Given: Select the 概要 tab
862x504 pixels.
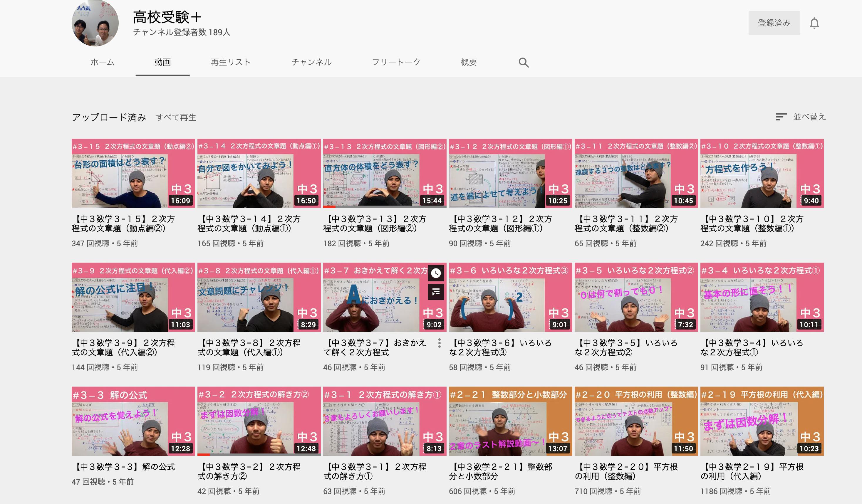Looking at the screenshot, I should point(468,62).
